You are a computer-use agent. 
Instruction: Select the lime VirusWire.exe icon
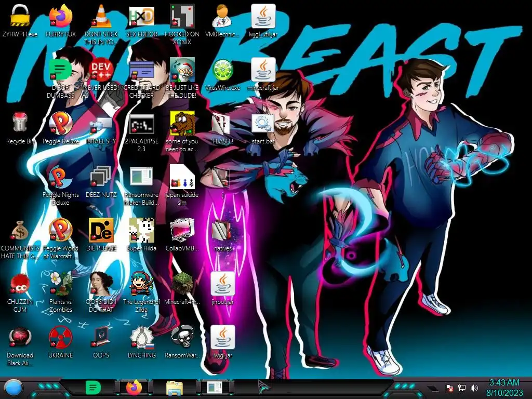tap(222, 69)
